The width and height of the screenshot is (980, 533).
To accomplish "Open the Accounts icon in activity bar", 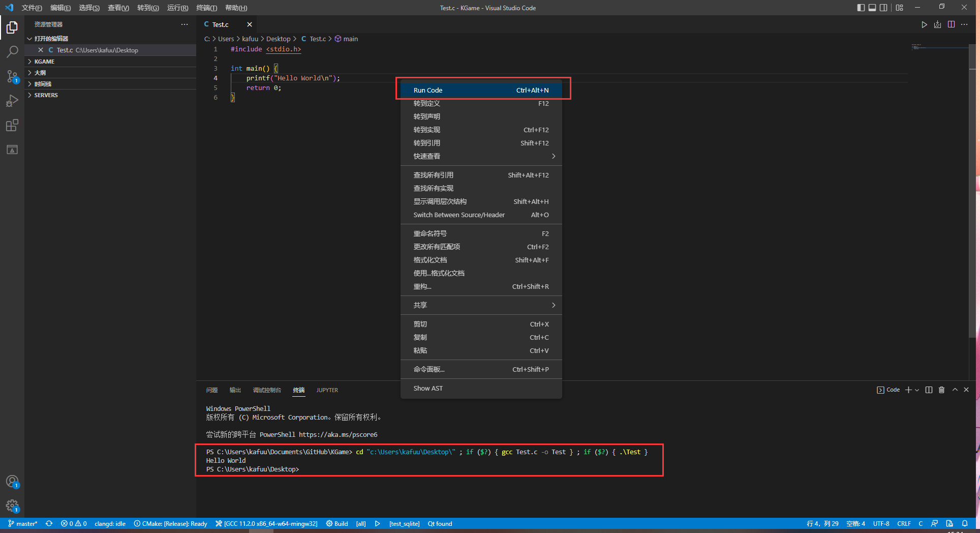I will click(x=12, y=481).
